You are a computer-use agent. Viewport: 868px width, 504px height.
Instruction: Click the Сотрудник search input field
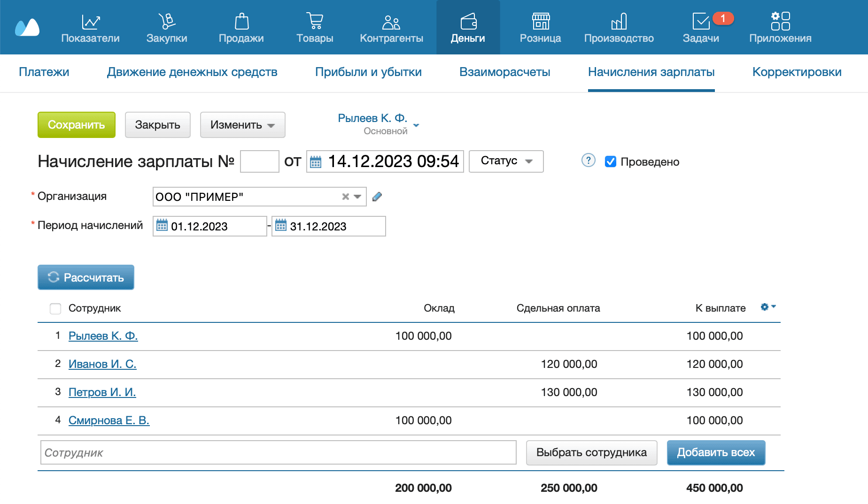click(x=278, y=453)
